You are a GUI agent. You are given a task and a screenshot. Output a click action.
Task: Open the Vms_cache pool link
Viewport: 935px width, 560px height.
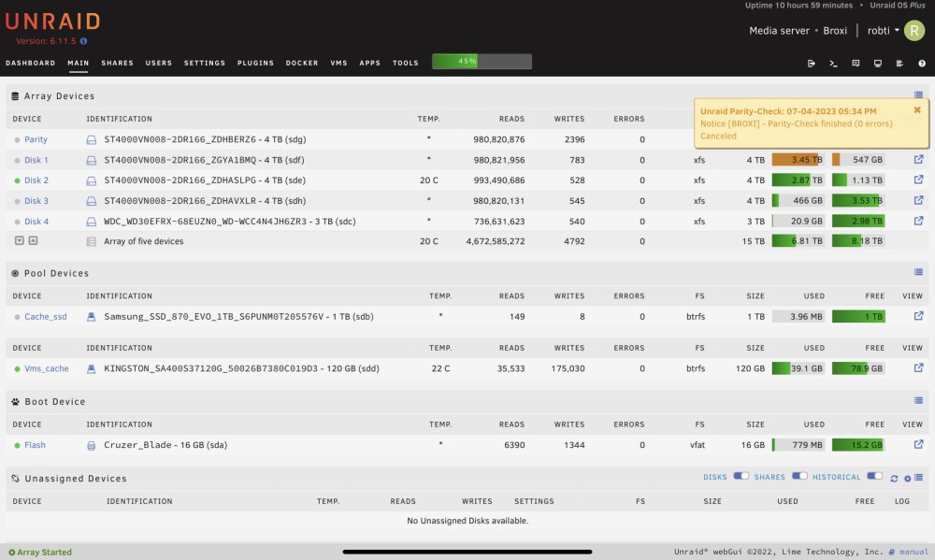[47, 368]
